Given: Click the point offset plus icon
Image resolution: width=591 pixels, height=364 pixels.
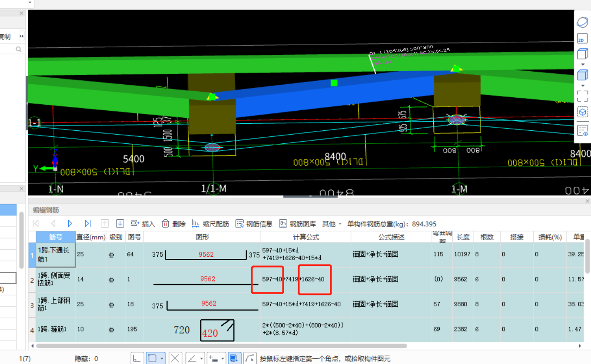Looking at the screenshot, I should (213, 358).
